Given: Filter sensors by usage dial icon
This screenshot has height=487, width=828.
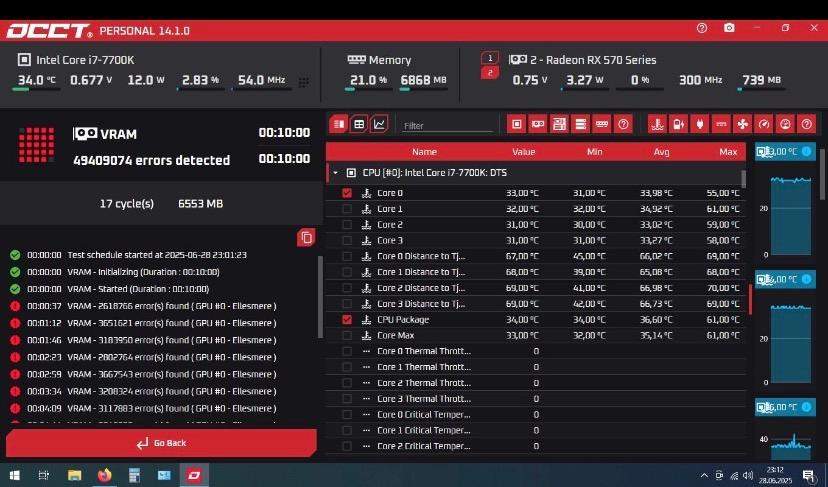Looking at the screenshot, I should [x=785, y=124].
